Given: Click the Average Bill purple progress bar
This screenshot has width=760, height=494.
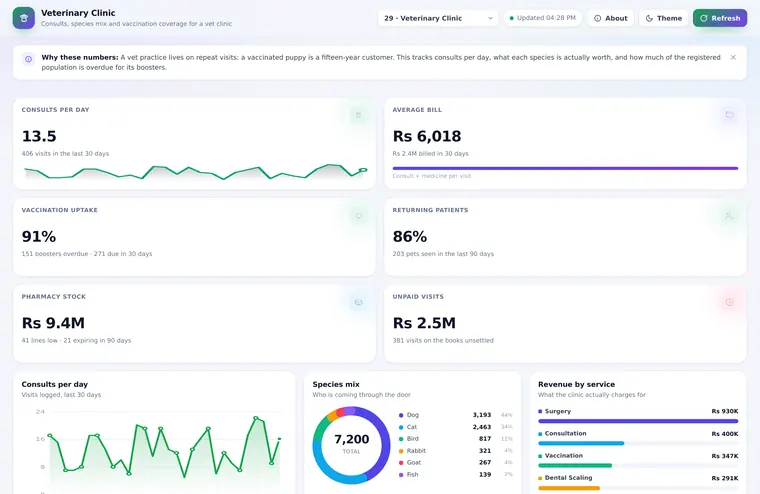Looking at the screenshot, I should [x=565, y=168].
